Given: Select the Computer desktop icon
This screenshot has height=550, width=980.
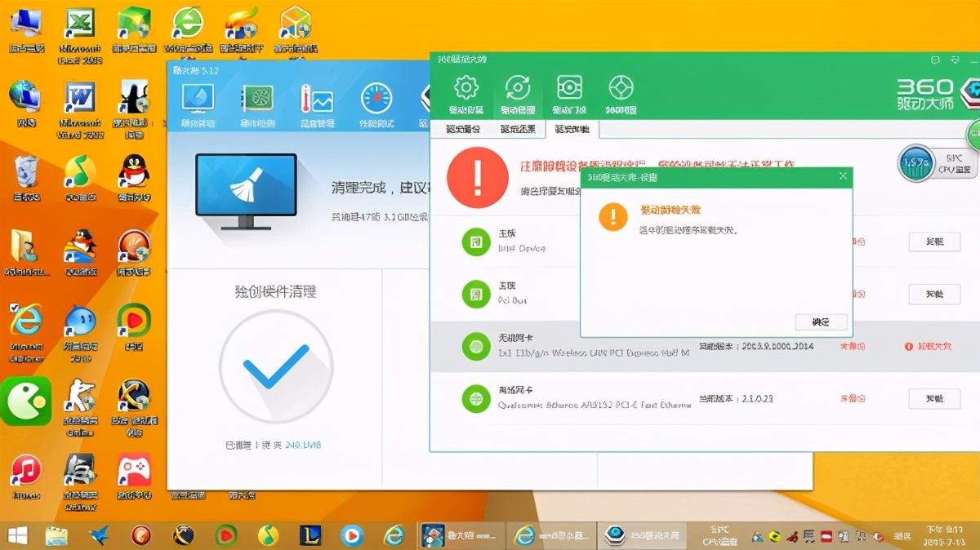Looking at the screenshot, I should tap(26, 30).
